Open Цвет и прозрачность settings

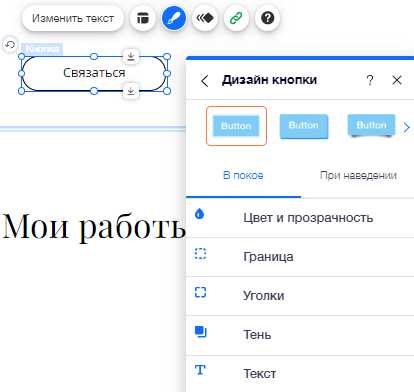300,218
